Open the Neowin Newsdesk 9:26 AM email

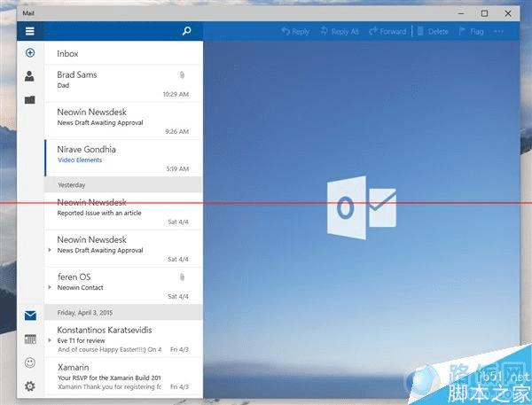coord(123,121)
